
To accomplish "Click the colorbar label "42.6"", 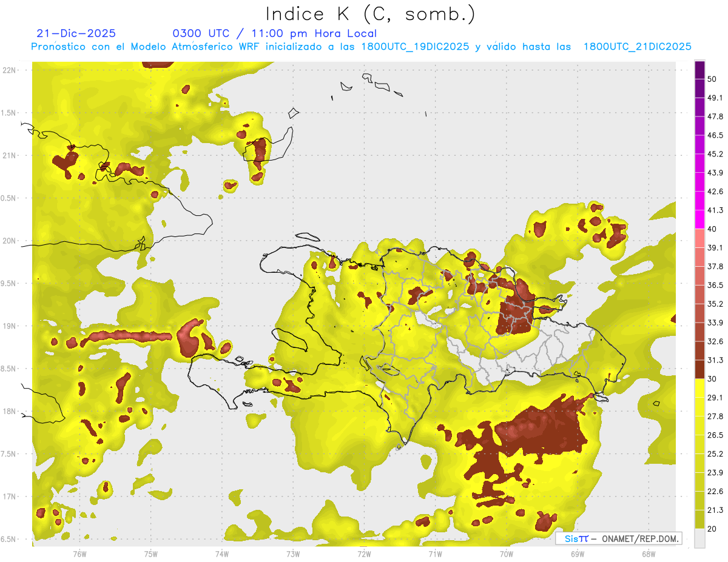I will click(715, 192).
